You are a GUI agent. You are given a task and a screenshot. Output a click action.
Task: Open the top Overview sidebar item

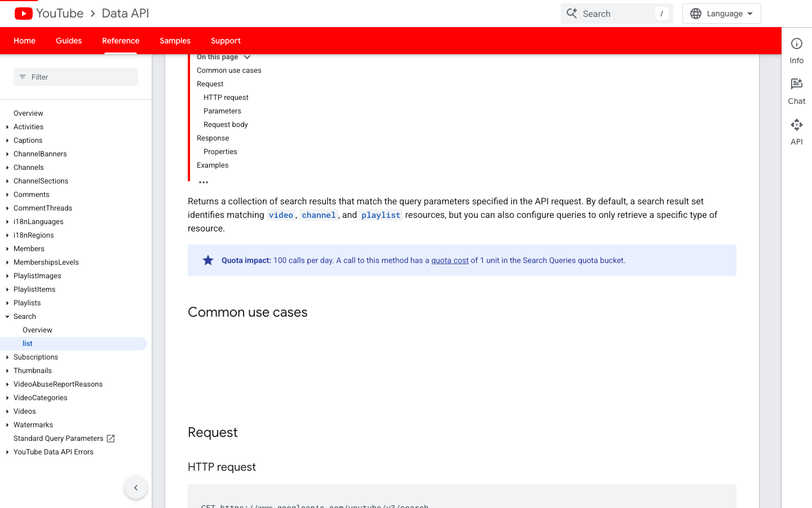click(x=28, y=113)
